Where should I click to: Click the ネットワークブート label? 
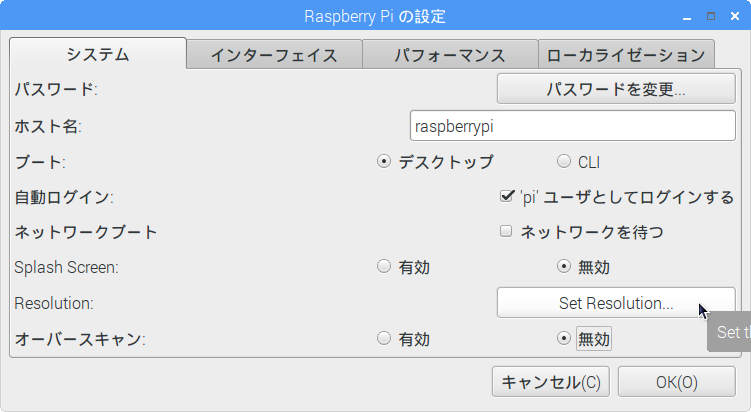(86, 232)
